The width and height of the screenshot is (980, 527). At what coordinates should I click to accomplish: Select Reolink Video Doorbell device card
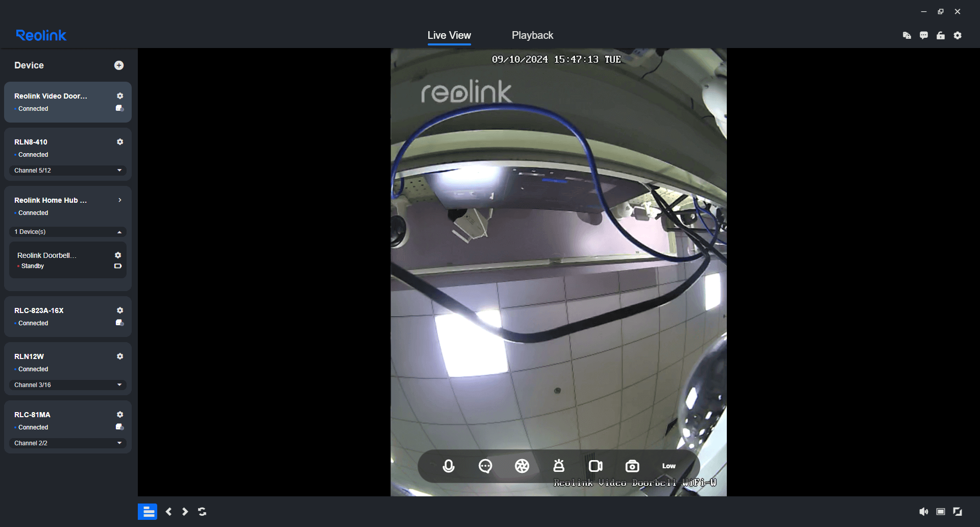(68, 102)
